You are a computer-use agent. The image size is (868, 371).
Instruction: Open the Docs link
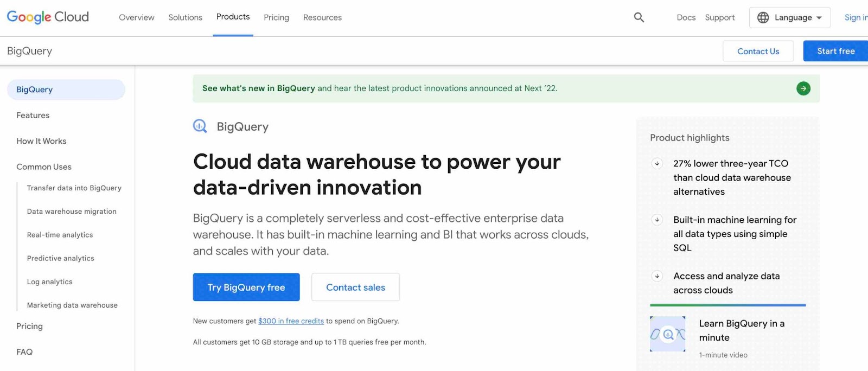point(686,17)
